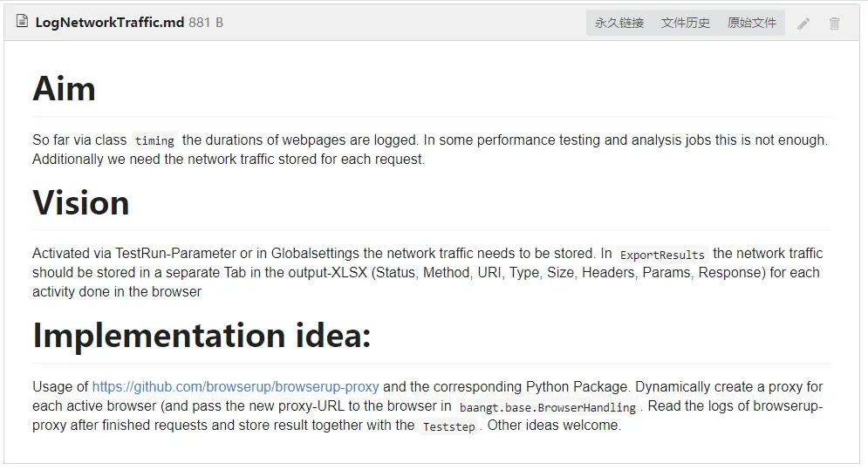Click the 881 B file size label
Image resolution: width=868 pixels, height=470 pixels.
point(206,23)
